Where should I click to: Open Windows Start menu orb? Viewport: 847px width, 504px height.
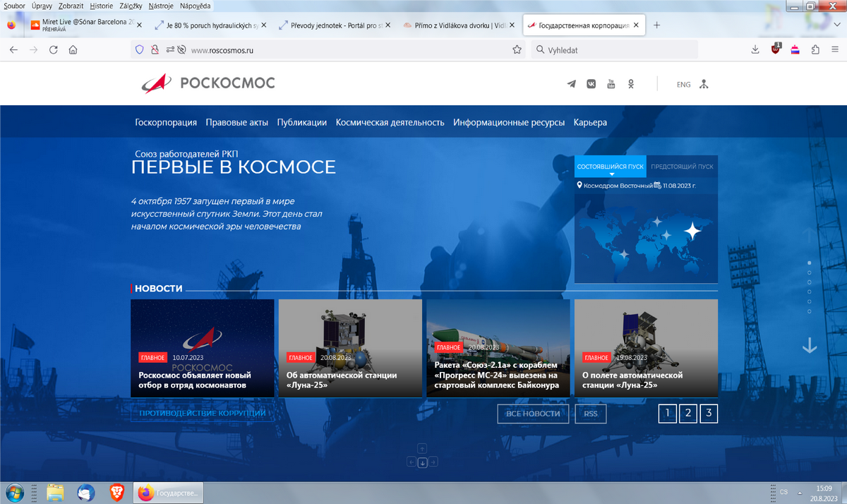tap(14, 492)
